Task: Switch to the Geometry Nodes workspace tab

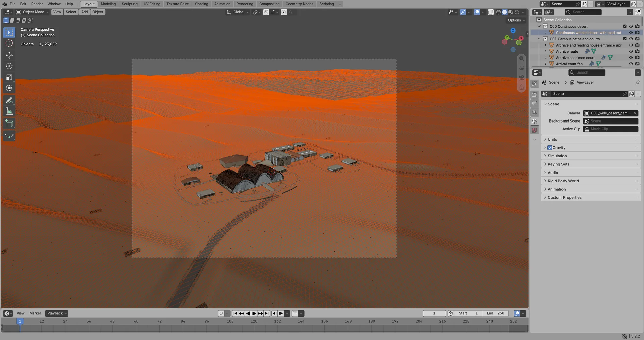Action: 299,4
